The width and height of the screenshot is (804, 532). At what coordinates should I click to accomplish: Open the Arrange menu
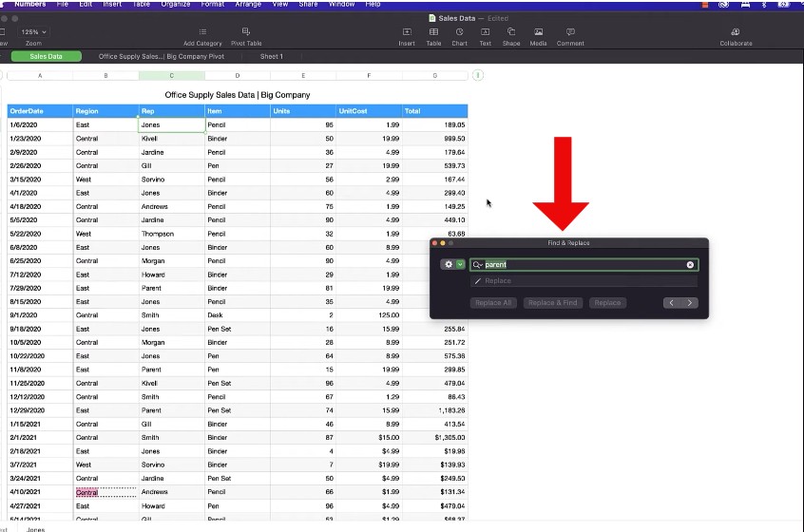pos(248,4)
